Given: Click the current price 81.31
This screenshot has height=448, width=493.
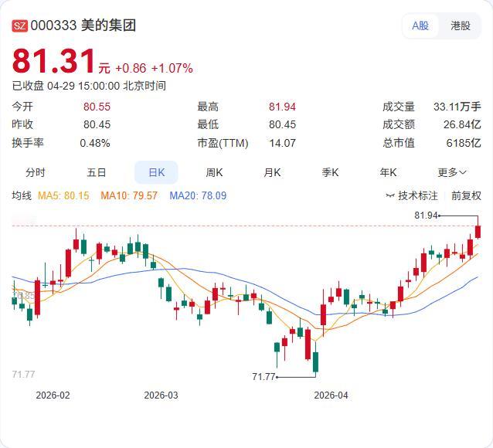Looking at the screenshot, I should pyautogui.click(x=53, y=61).
